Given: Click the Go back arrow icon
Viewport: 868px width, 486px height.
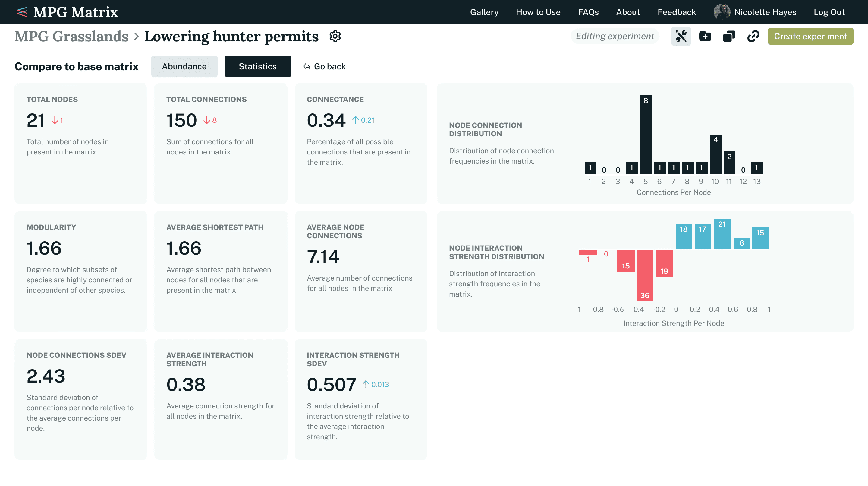Looking at the screenshot, I should [307, 66].
